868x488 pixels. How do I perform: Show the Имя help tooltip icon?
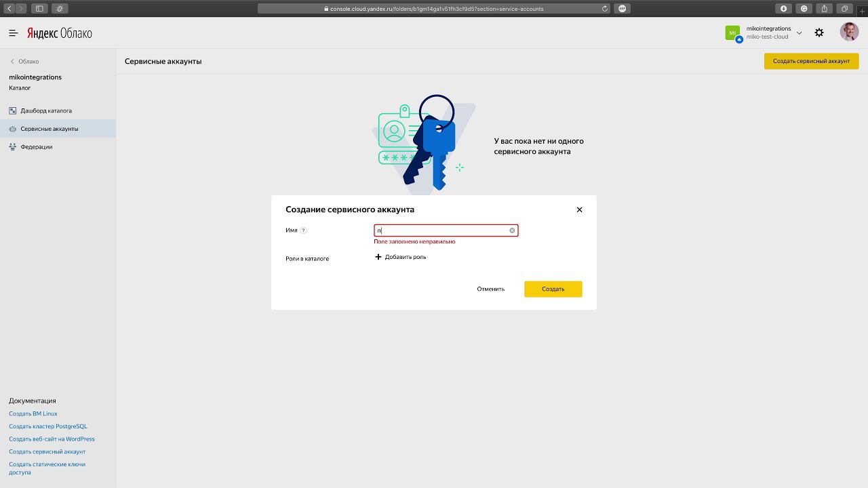click(303, 230)
